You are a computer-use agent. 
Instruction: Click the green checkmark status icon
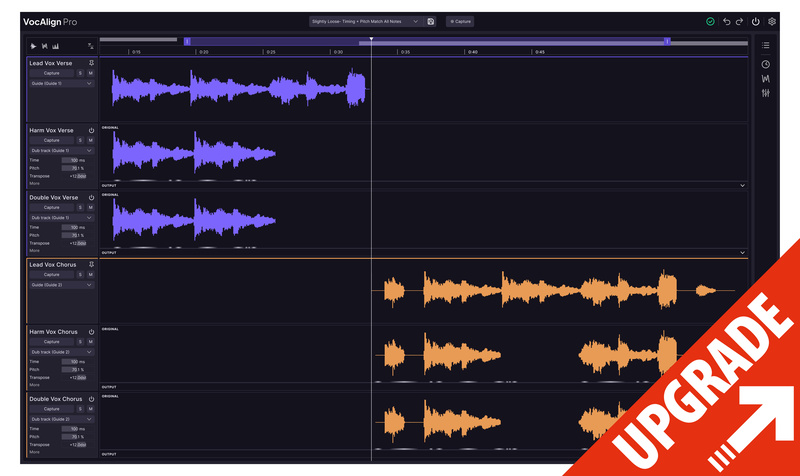click(710, 21)
